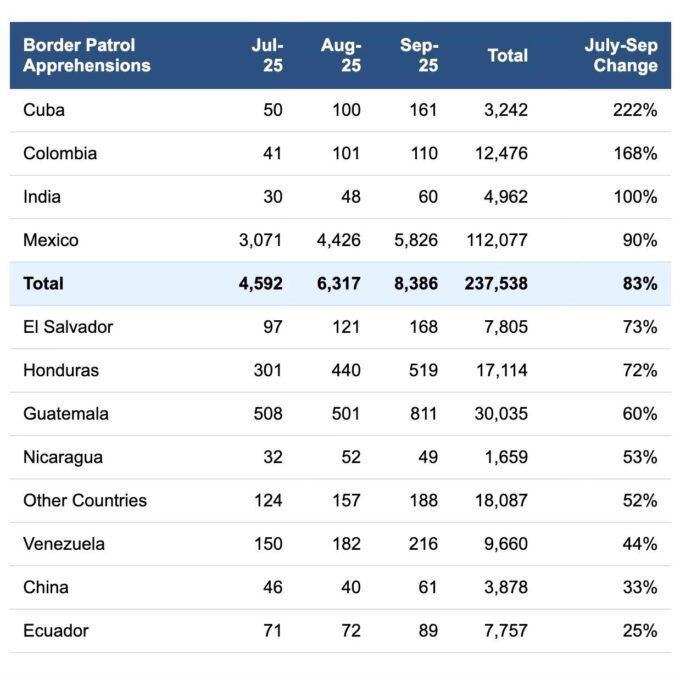Click the Nicaragua row label
Screen dimensions: 680x680
pyautogui.click(x=64, y=457)
